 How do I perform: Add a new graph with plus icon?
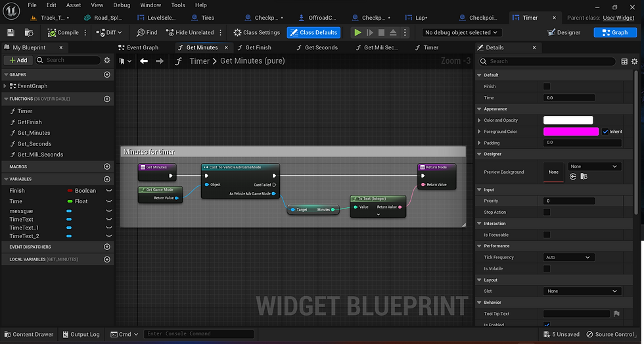107,75
